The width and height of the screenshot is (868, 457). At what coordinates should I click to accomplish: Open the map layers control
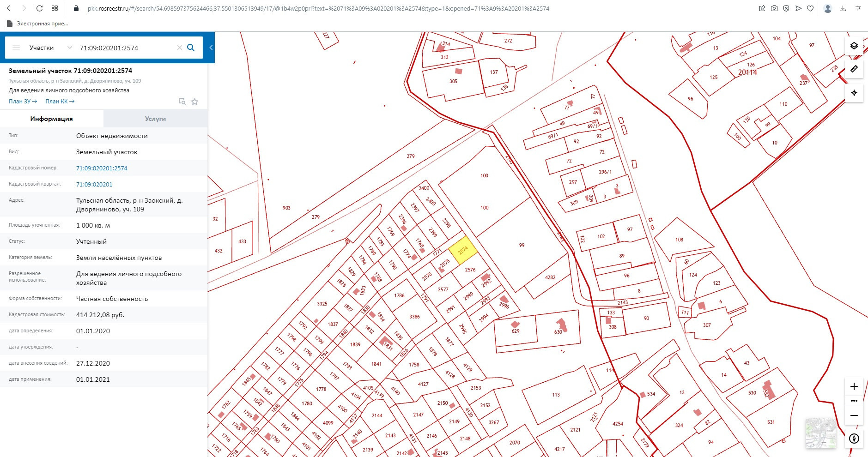click(854, 46)
